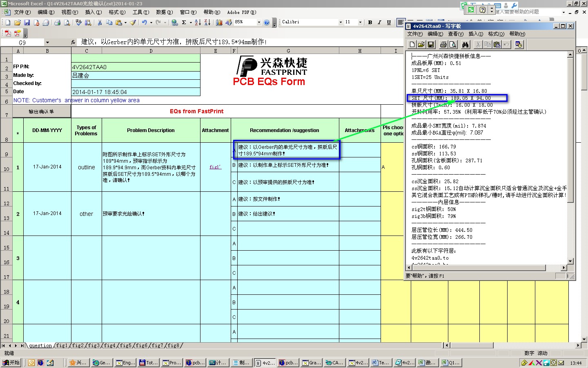Image resolution: width=588 pixels, height=368 pixels.
Task: Expand the AutoSum functions dropdown arrow
Action: point(191,22)
